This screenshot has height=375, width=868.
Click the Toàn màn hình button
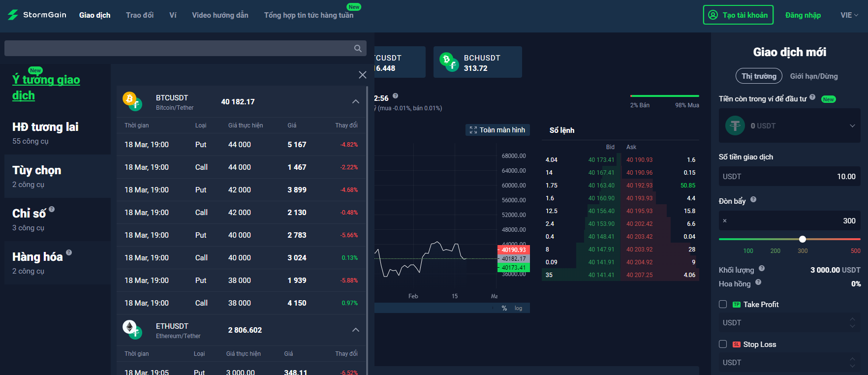497,130
